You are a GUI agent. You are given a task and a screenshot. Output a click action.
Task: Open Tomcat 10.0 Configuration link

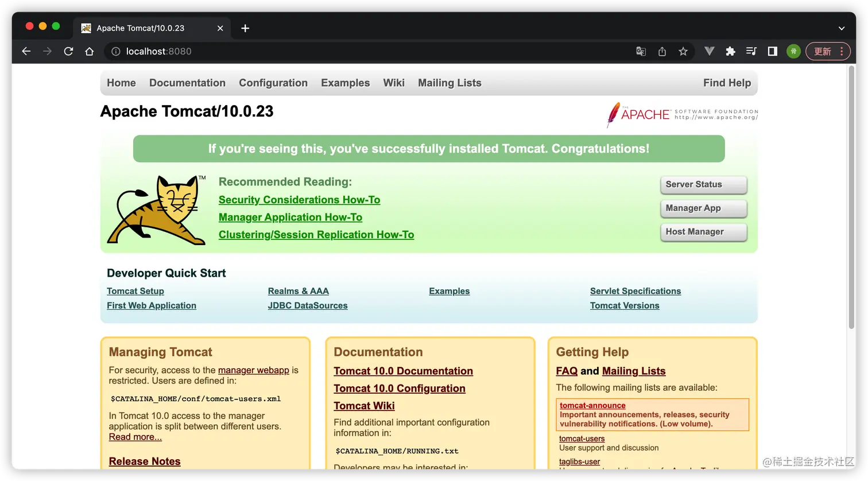pos(400,389)
